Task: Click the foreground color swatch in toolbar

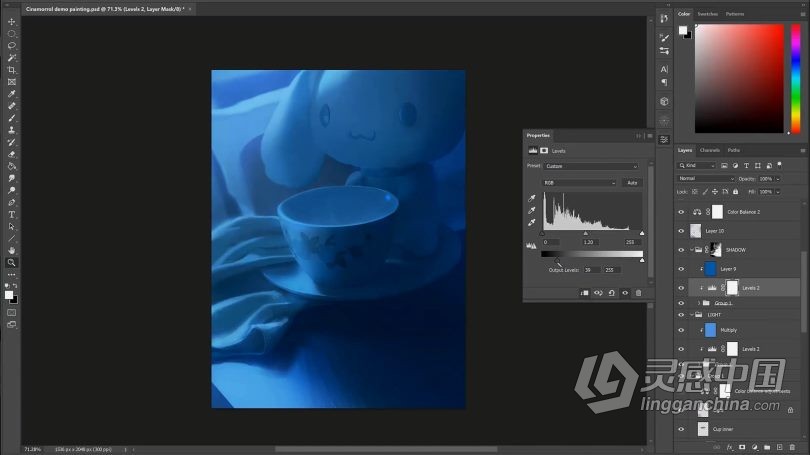Action: coord(9,295)
